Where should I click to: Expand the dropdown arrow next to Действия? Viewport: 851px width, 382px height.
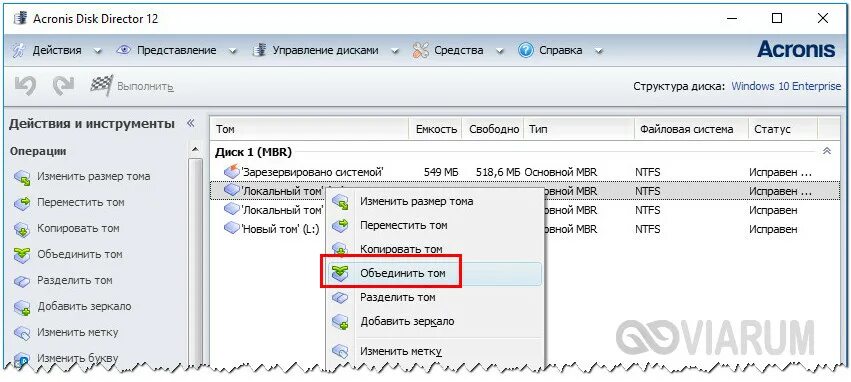97,52
